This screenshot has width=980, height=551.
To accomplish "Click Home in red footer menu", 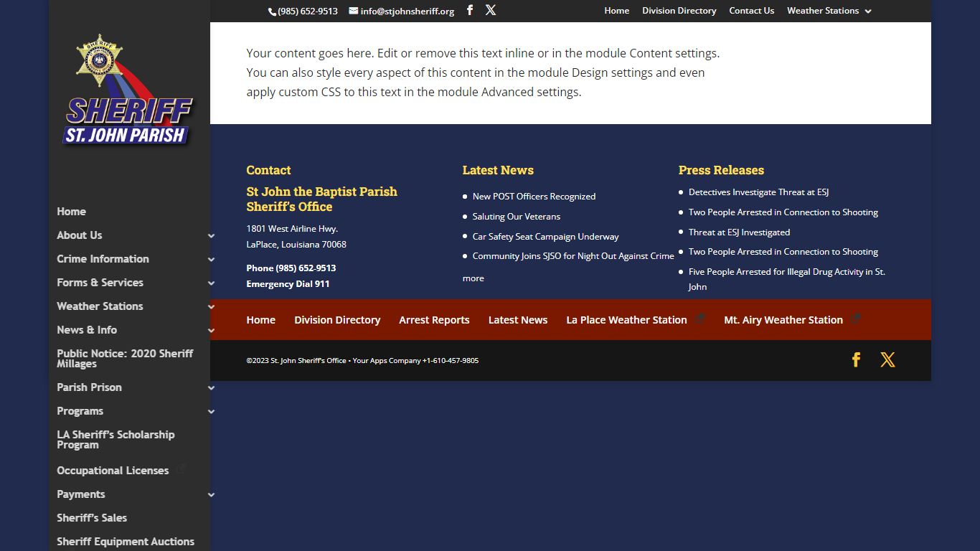I will tap(260, 320).
